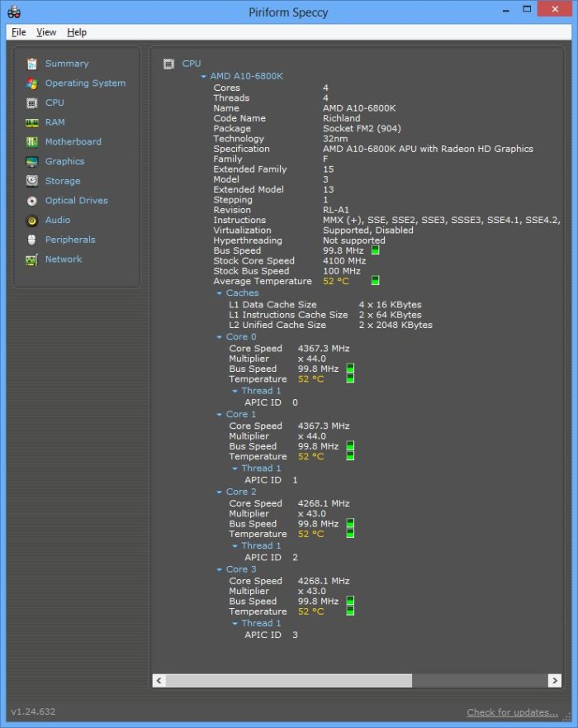The width and height of the screenshot is (578, 728).
Task: Click the L2 Unified Cache Size row
Action: (x=330, y=325)
